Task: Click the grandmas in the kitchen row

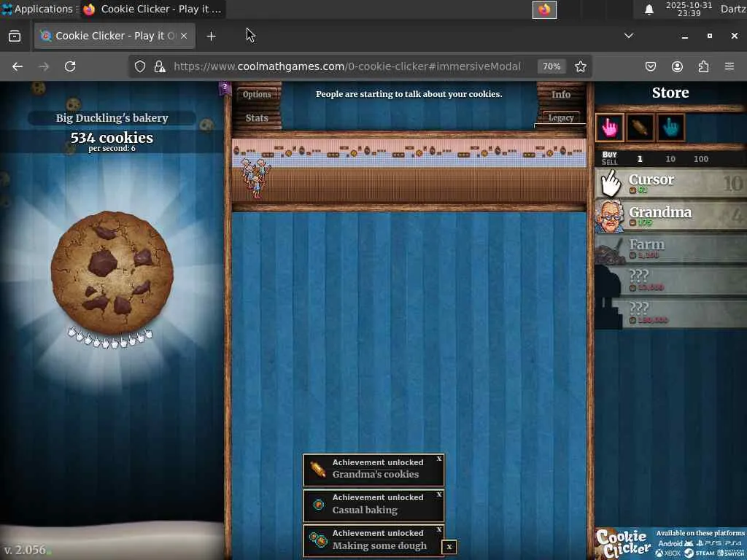Action: pos(256,177)
